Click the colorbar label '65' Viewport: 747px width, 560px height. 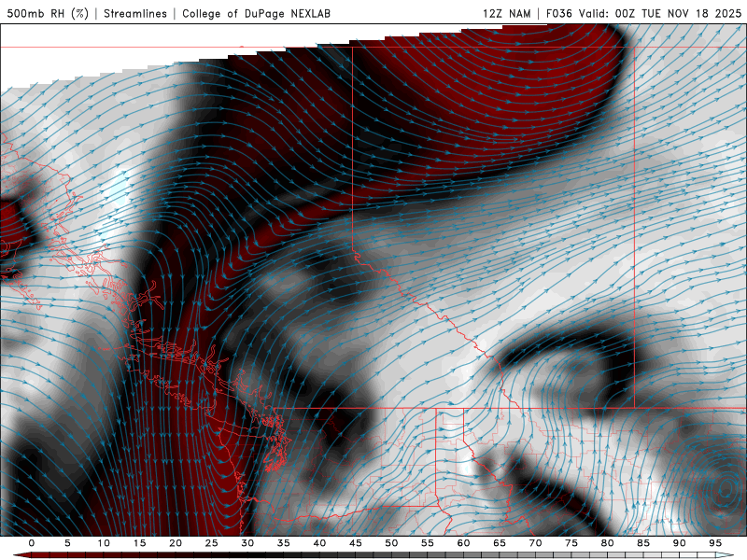500,543
